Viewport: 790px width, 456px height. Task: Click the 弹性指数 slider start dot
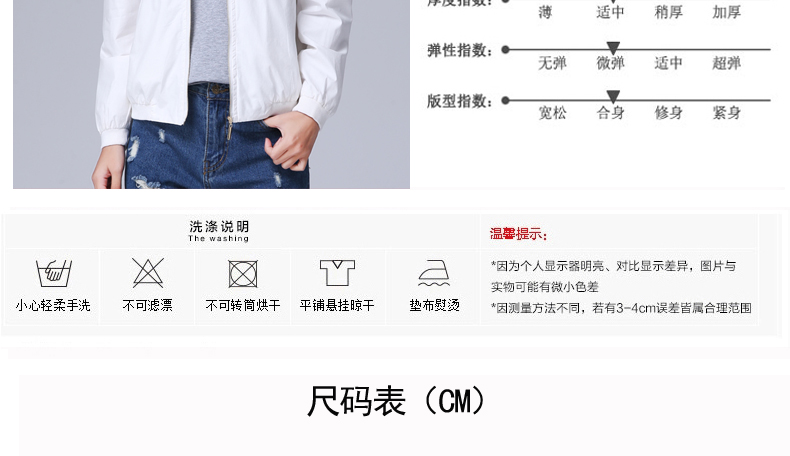pos(506,49)
